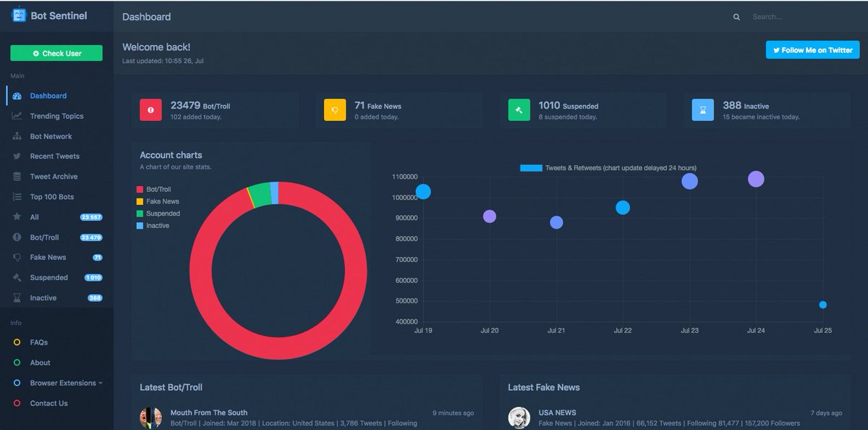868x430 pixels.
Task: Click the green Check User button
Action: point(56,54)
